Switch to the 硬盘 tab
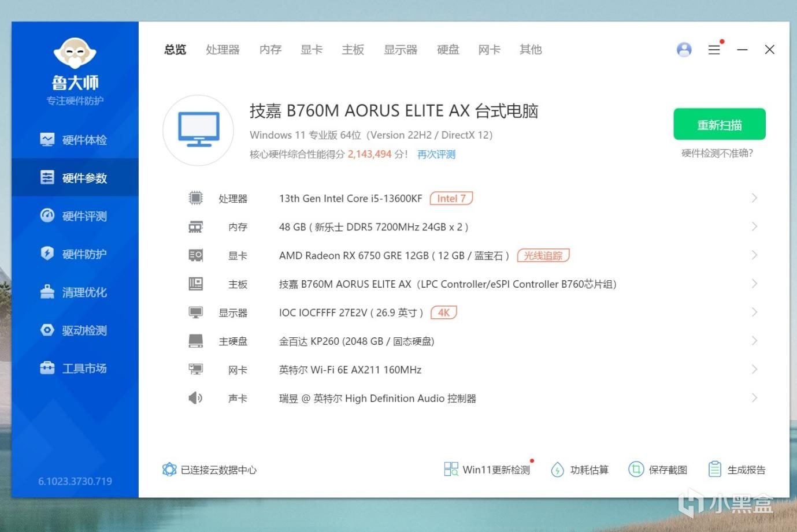The image size is (797, 532). point(448,50)
